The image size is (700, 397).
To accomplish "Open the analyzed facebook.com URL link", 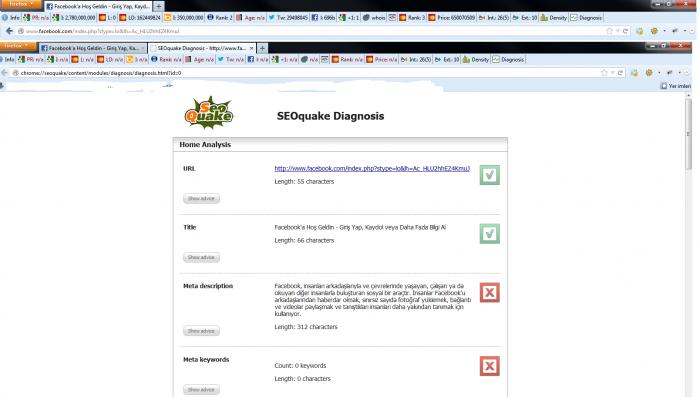I will point(372,168).
